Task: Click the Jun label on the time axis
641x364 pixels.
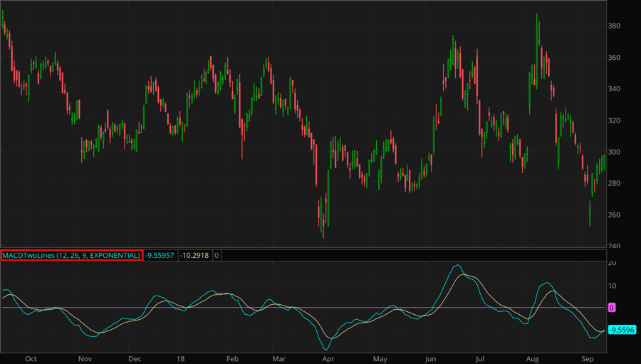Action: click(429, 359)
